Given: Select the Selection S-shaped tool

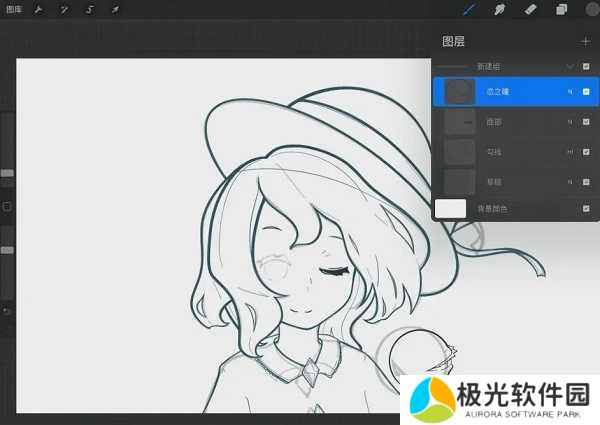Looking at the screenshot, I should pos(89,10).
